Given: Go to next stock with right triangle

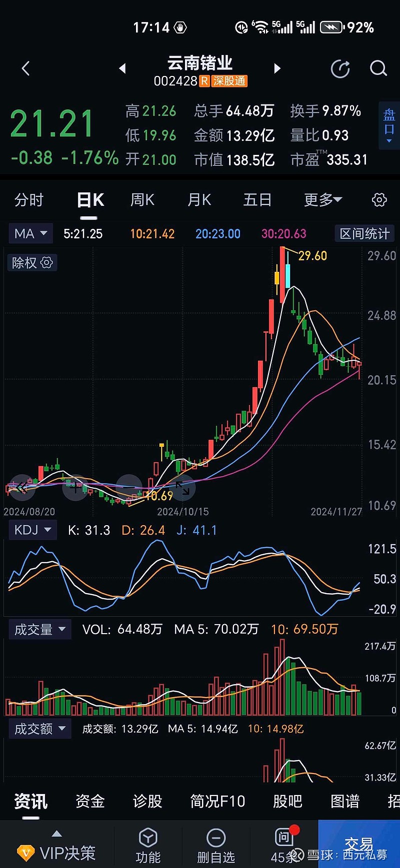Looking at the screenshot, I should pyautogui.click(x=277, y=68).
